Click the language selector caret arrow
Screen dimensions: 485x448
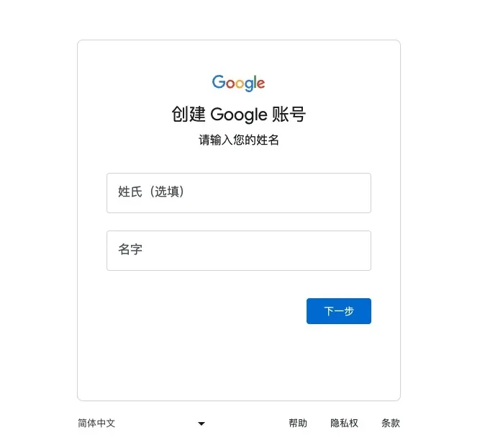[x=201, y=424]
